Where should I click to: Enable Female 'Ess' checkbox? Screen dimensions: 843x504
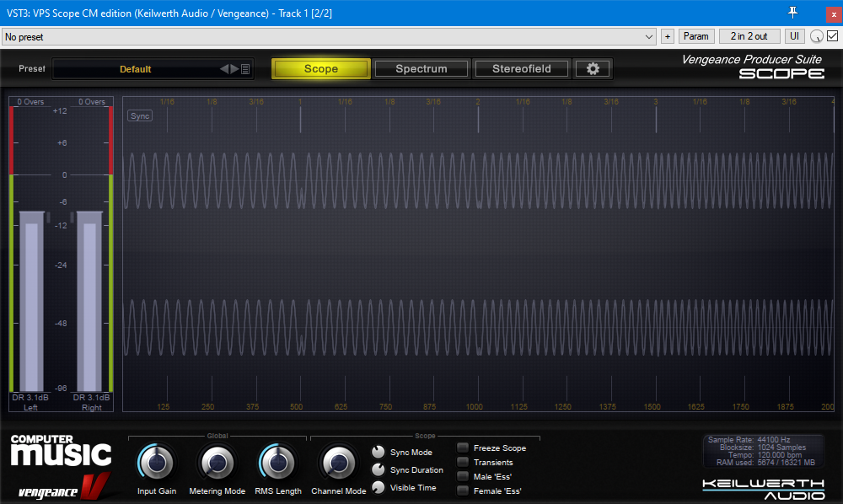(x=462, y=491)
